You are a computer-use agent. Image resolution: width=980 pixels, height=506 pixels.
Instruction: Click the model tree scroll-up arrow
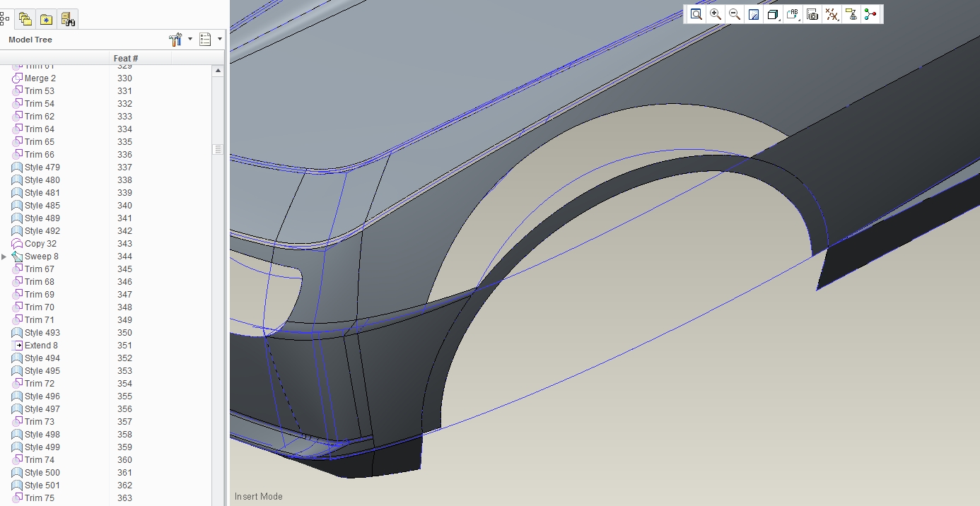click(x=218, y=71)
